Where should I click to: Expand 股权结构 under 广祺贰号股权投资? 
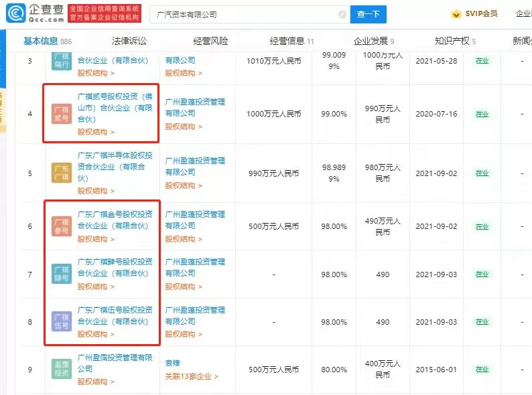coord(97,132)
